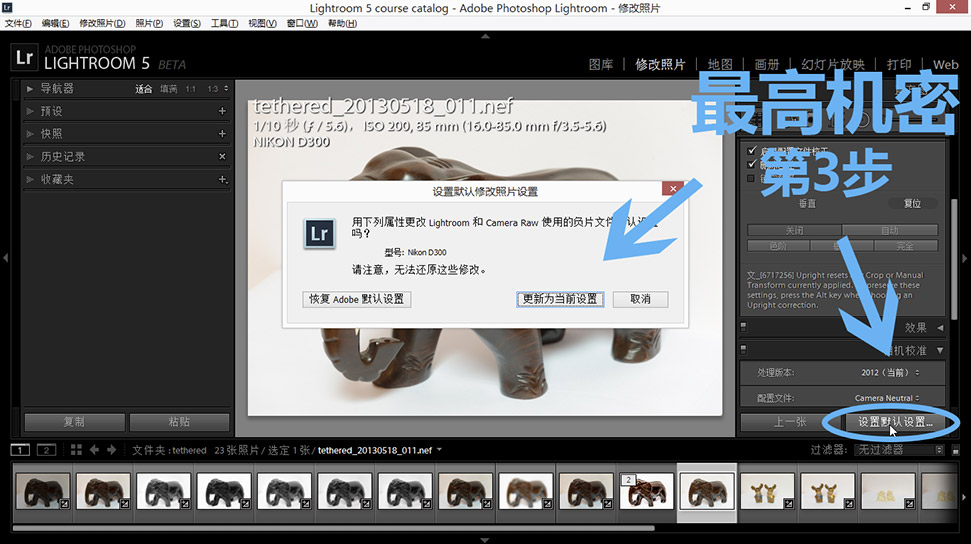971x544 pixels.
Task: Expand the Presets panel
Action: point(29,112)
